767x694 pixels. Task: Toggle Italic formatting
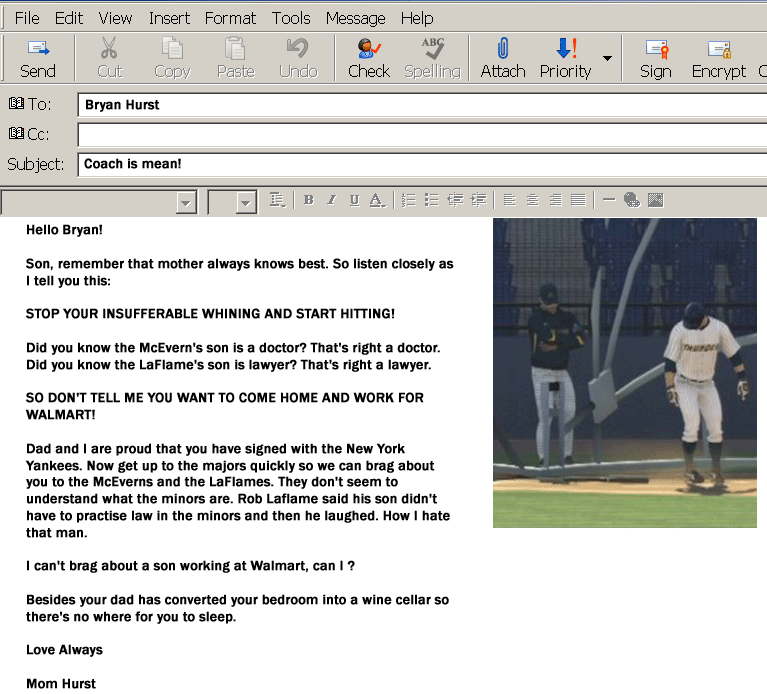click(331, 200)
